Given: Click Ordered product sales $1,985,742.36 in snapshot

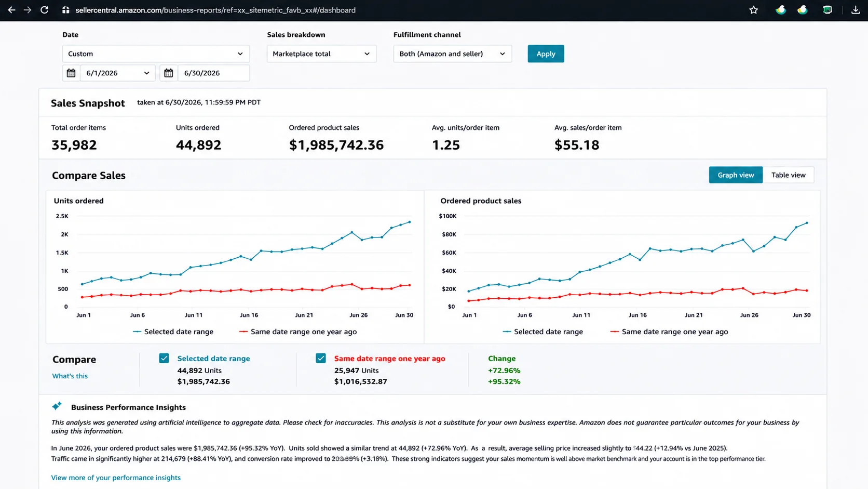Looking at the screenshot, I should click(x=336, y=145).
